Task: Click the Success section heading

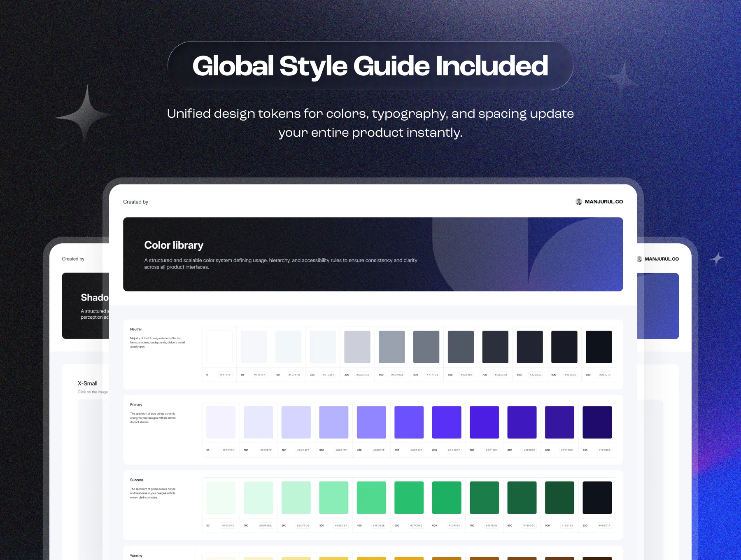Action: pos(137,480)
